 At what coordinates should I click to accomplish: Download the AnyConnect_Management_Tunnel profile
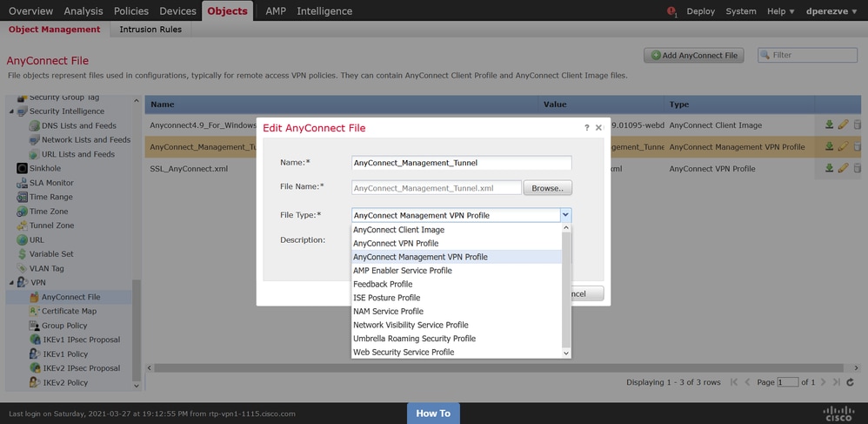(x=829, y=146)
